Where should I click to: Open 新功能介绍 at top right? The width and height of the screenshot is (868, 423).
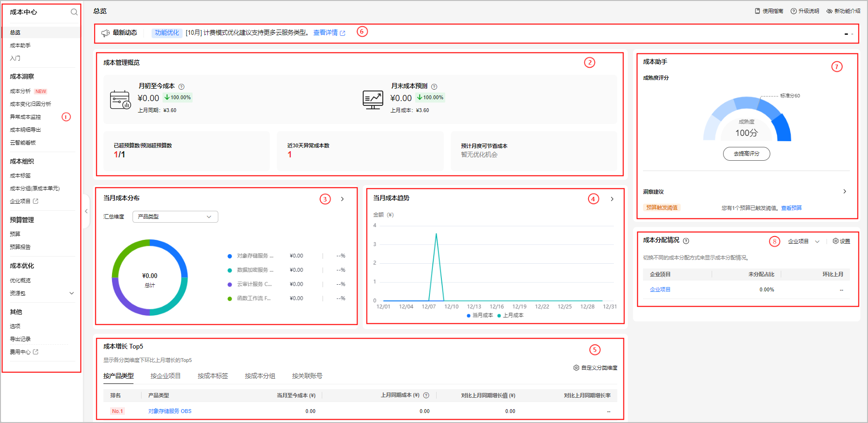pyautogui.click(x=843, y=11)
